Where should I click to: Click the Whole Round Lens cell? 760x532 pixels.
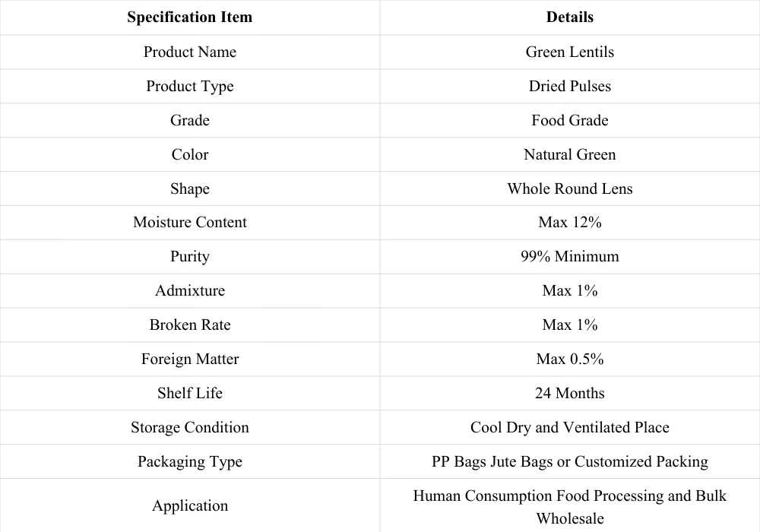click(x=569, y=188)
